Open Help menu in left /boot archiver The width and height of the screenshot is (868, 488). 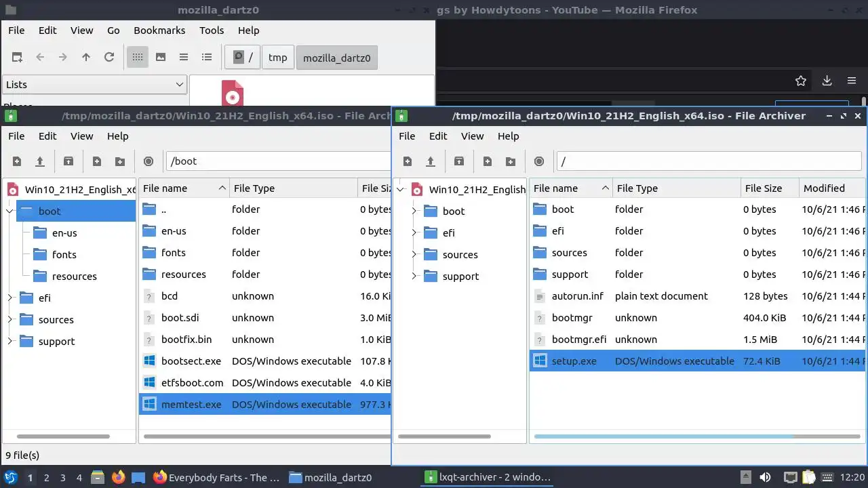117,136
